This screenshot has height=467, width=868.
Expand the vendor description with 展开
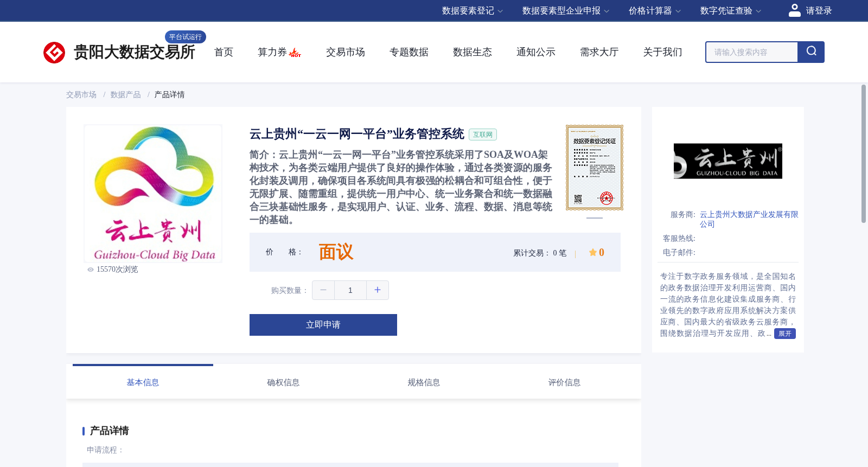[785, 334]
